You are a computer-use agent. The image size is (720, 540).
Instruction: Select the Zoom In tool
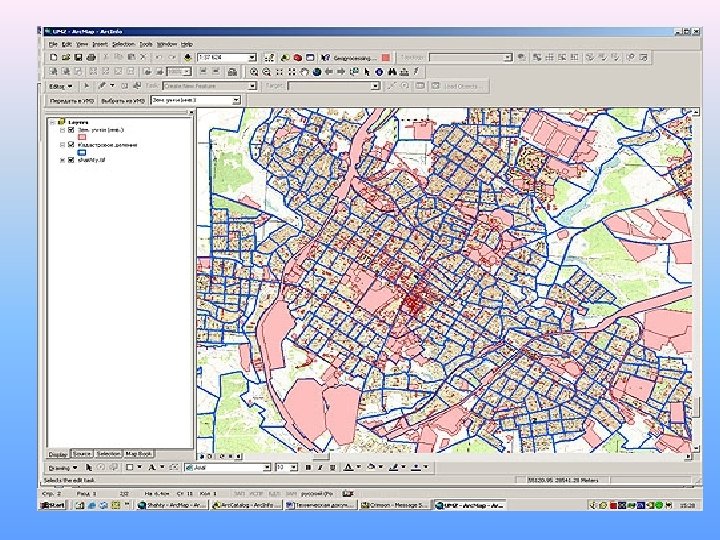256,72
